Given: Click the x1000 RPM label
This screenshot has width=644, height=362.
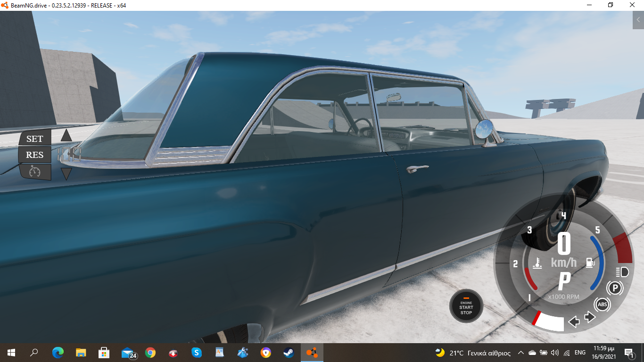Looking at the screenshot, I should point(564,297).
